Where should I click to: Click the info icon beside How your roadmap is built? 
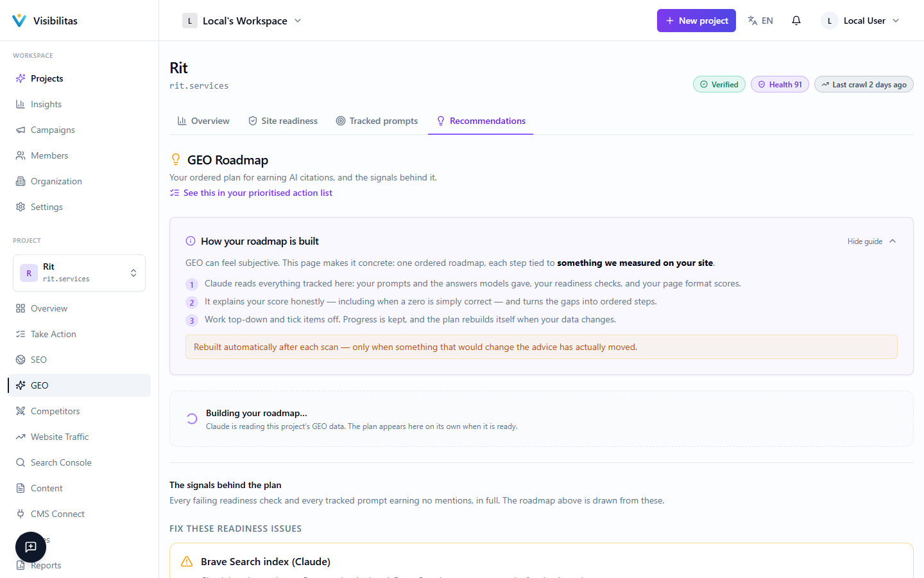pyautogui.click(x=191, y=241)
